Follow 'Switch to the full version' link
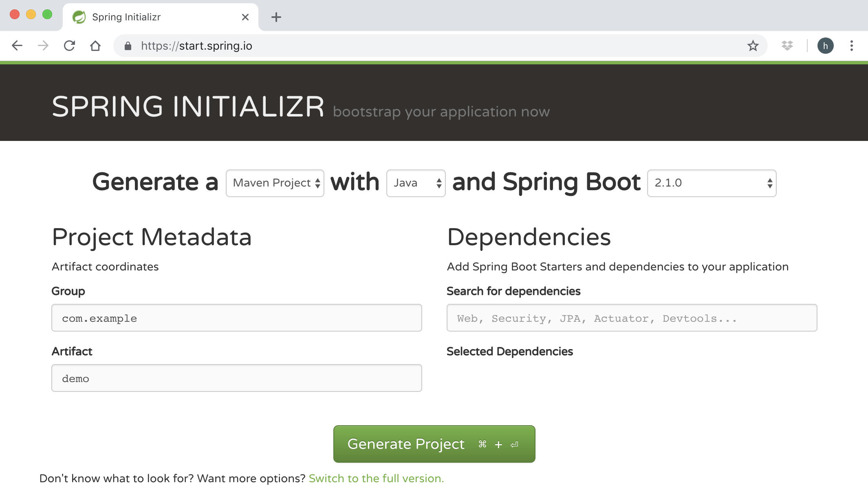 376,478
